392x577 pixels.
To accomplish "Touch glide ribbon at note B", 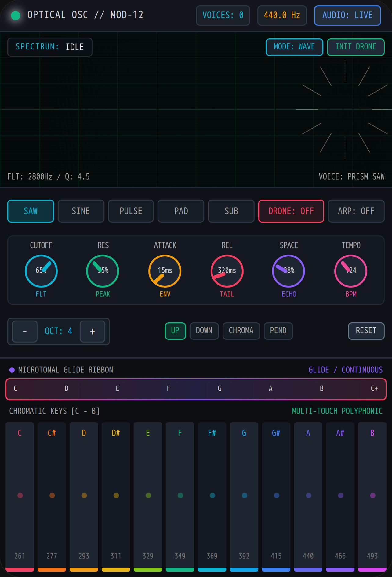I will [321, 389].
